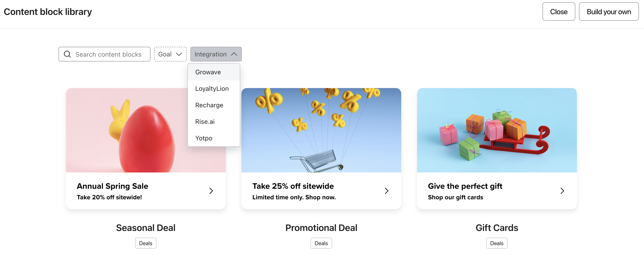Image resolution: width=644 pixels, height=261 pixels.
Task: Click the Build your own button
Action: click(608, 12)
